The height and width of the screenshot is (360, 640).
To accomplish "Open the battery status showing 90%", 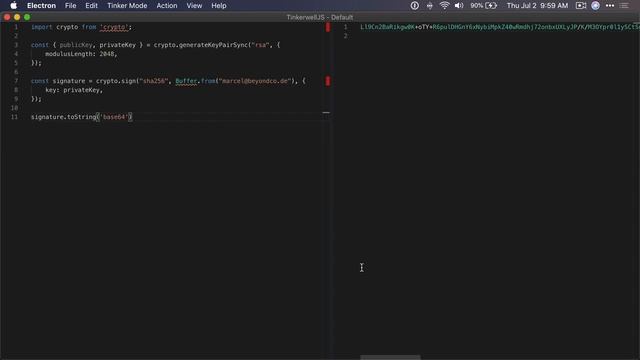I will [x=484, y=6].
